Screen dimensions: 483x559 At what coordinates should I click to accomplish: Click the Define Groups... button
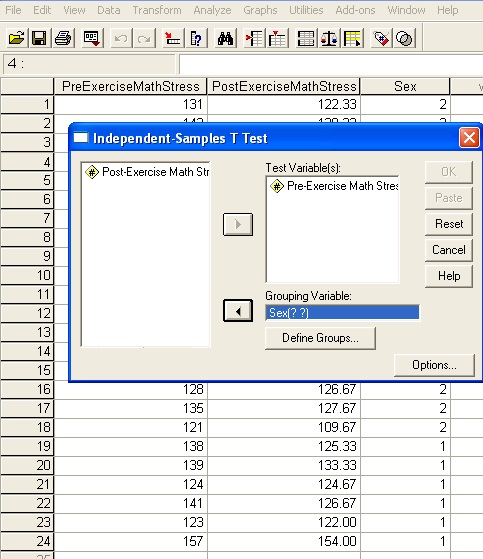[320, 338]
